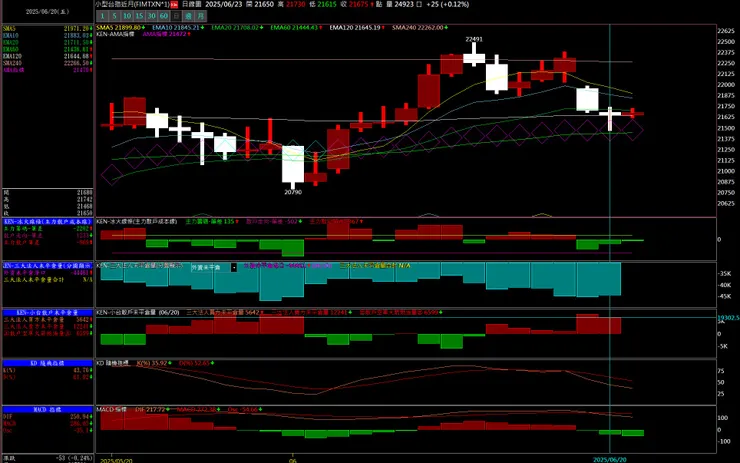Click the 2025/05/20 date label on time axis

click(x=116, y=460)
